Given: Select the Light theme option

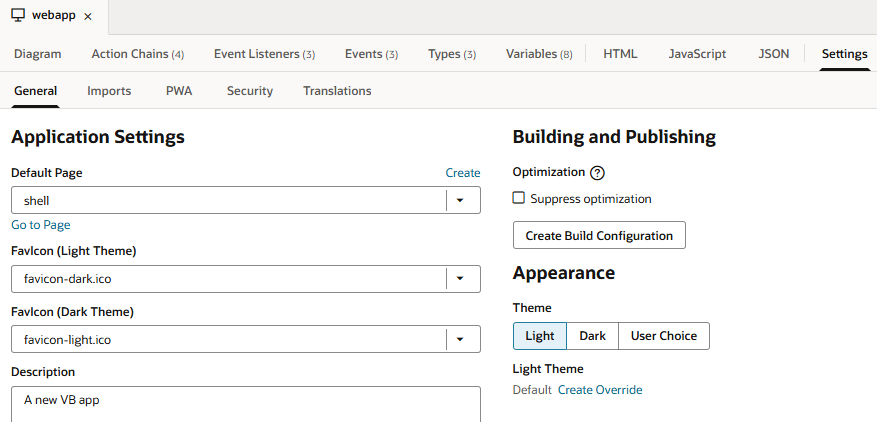Looking at the screenshot, I should (x=540, y=336).
